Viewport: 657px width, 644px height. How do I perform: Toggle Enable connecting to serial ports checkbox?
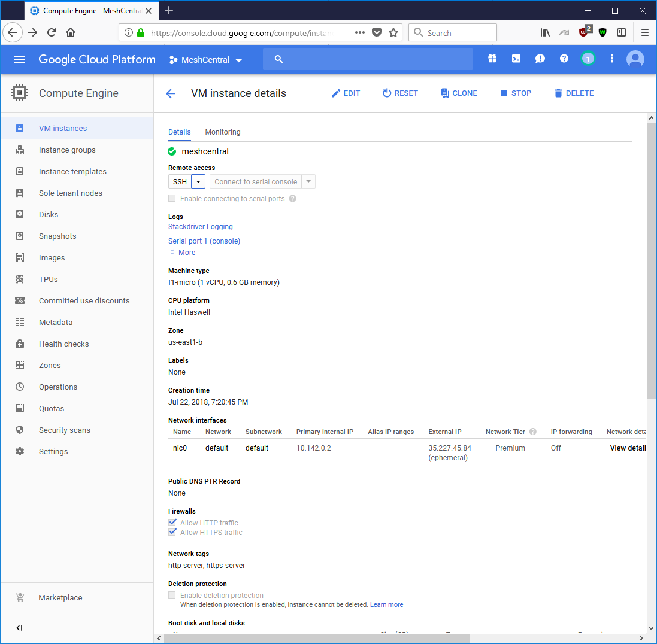[172, 199]
